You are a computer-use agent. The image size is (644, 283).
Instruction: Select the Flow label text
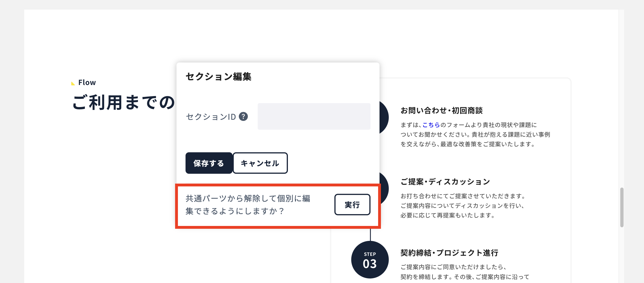pyautogui.click(x=87, y=82)
